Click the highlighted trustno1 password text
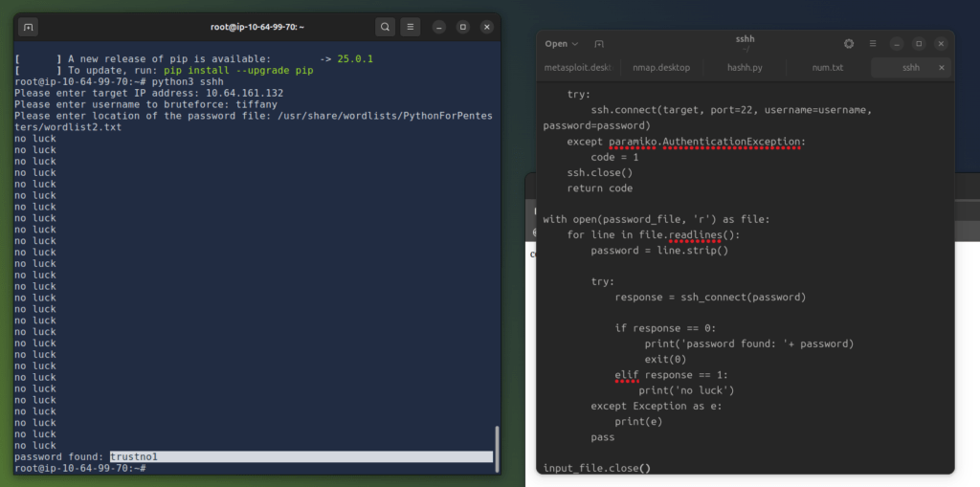Image resolution: width=980 pixels, height=487 pixels. coord(134,457)
